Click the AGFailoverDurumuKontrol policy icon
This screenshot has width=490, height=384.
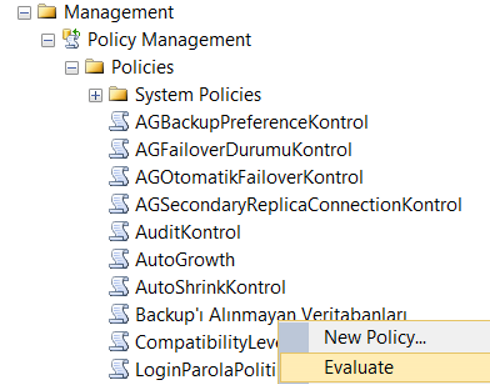click(119, 149)
